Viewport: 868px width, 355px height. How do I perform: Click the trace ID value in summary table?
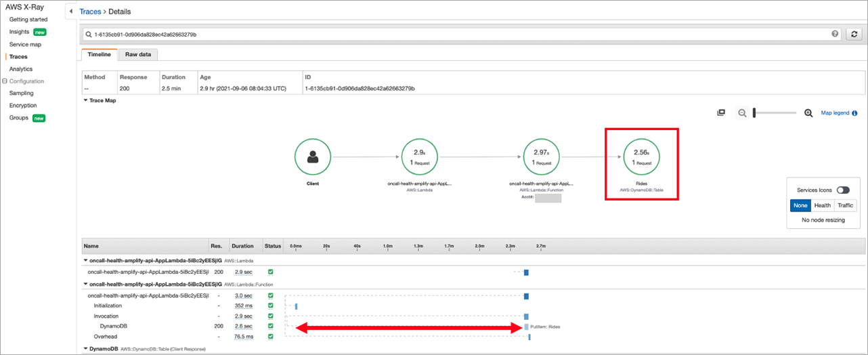(360, 88)
